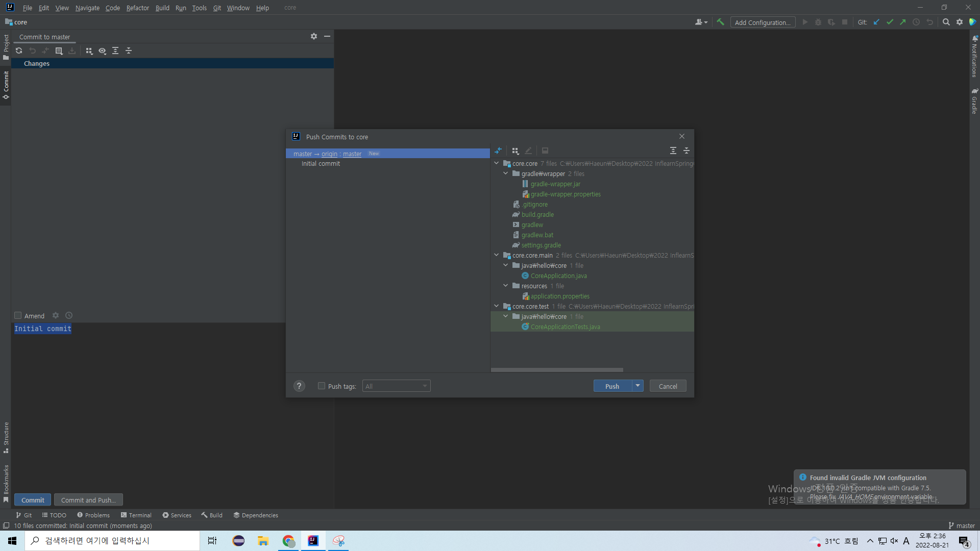Click the commit message history clock icon
This screenshot has height=551, width=980.
(x=69, y=315)
